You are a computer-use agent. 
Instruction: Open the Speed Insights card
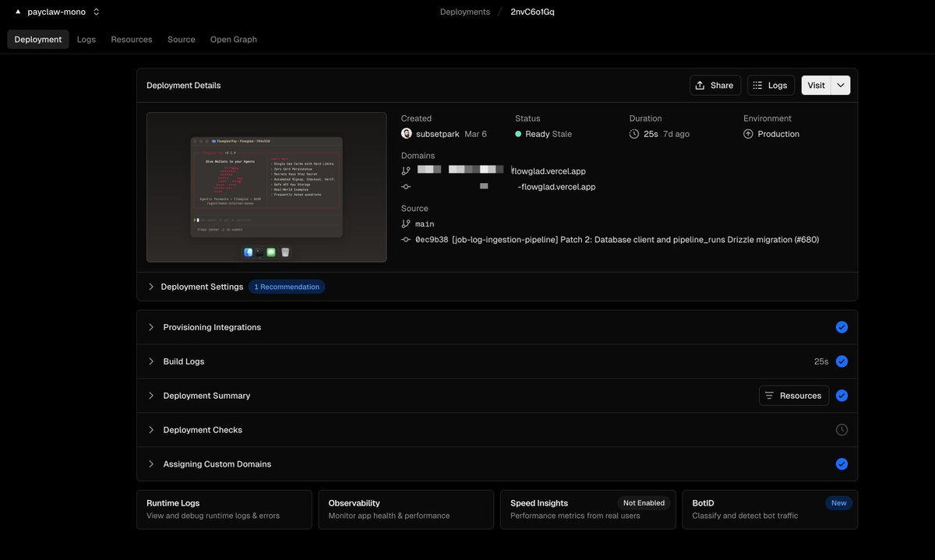(x=588, y=509)
